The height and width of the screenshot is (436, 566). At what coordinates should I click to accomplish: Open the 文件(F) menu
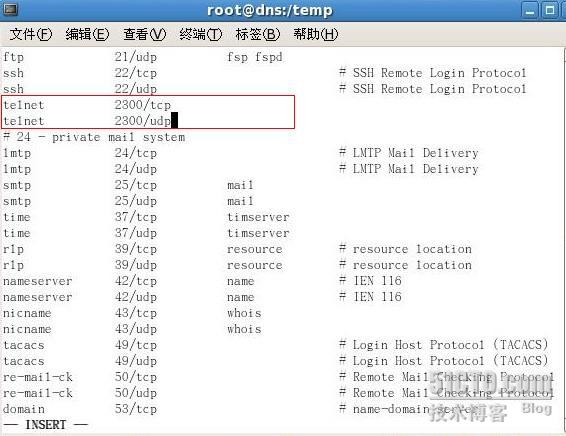coord(31,34)
